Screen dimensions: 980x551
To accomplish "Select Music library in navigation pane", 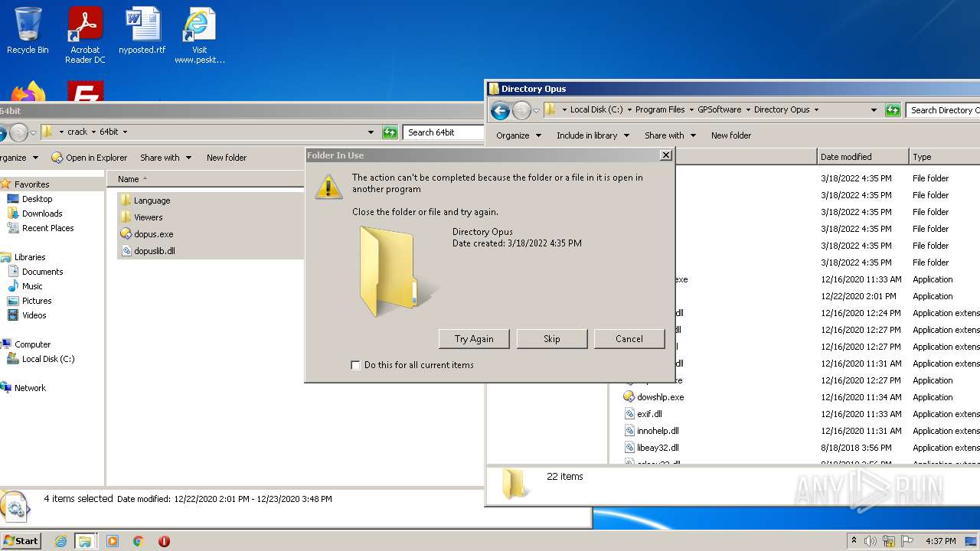I will 32,286.
